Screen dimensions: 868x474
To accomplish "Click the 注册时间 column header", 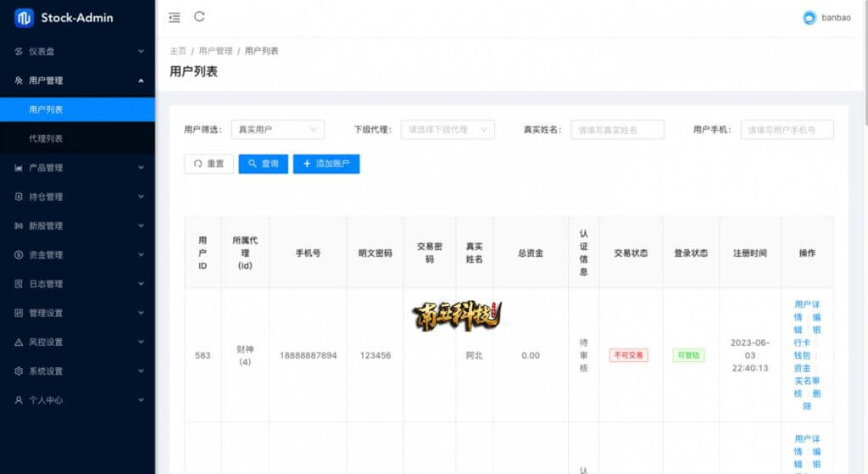I will [749, 253].
